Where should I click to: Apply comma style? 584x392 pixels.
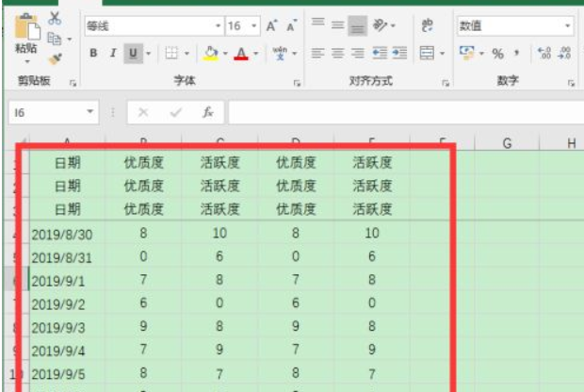tap(517, 54)
